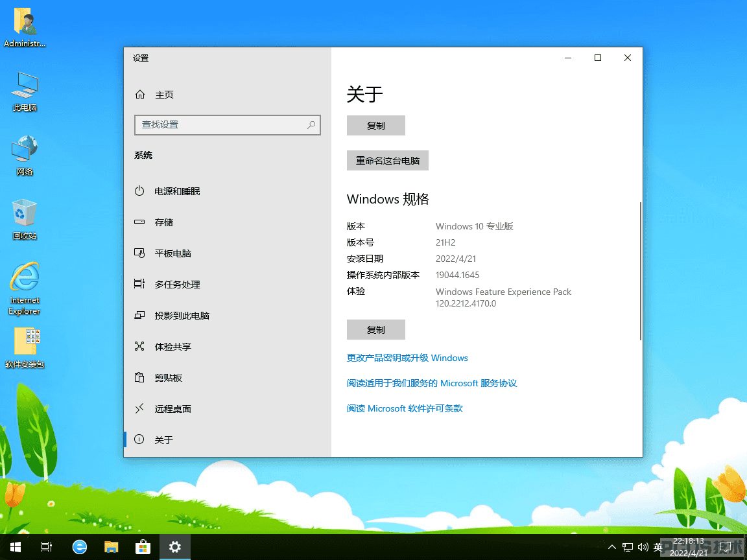Open the 远程桌面 settings page
Screen dimensions: 747x560
[x=227, y=408]
